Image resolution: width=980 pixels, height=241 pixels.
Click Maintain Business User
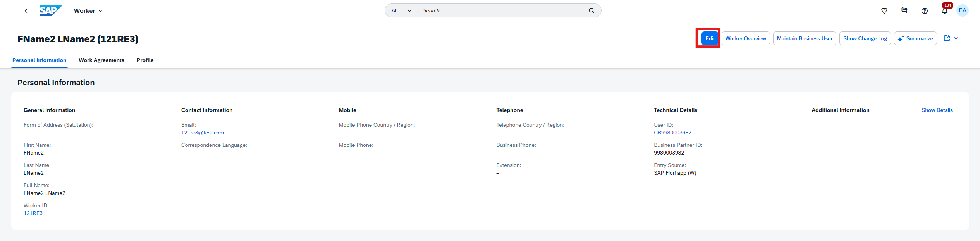[805, 38]
